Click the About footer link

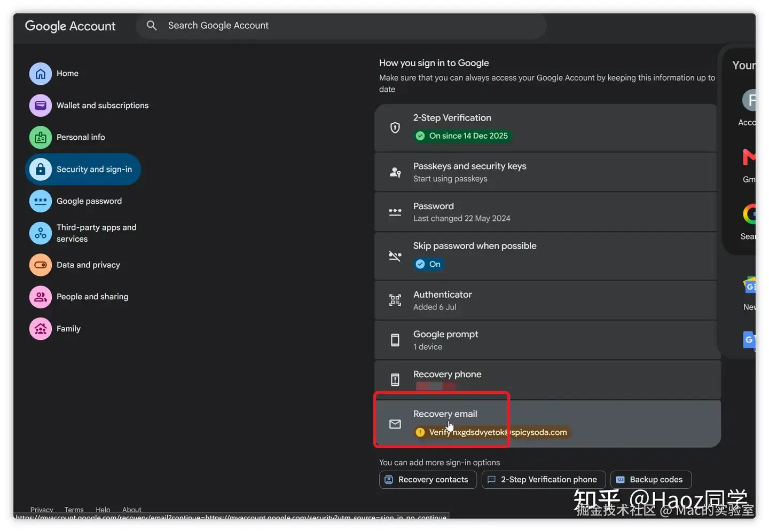coord(132,510)
